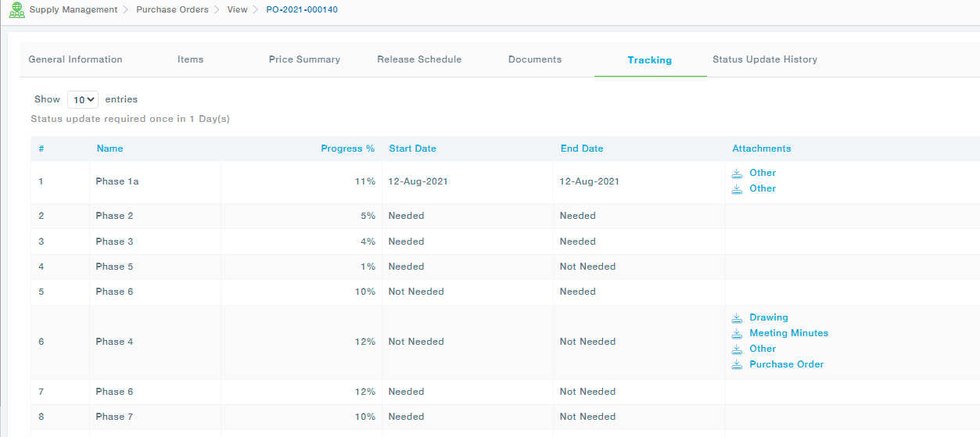Select the Release Schedule tab
The width and height of the screenshot is (980, 437).
point(419,59)
